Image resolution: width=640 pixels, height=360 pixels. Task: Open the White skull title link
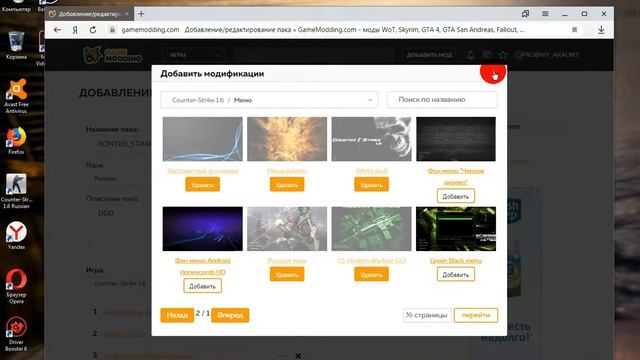pyautogui.click(x=371, y=171)
